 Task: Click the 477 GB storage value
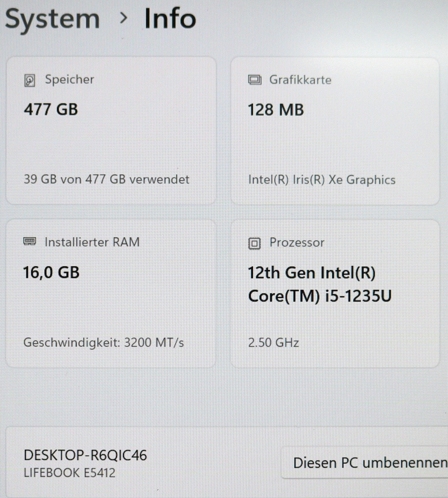pos(51,110)
